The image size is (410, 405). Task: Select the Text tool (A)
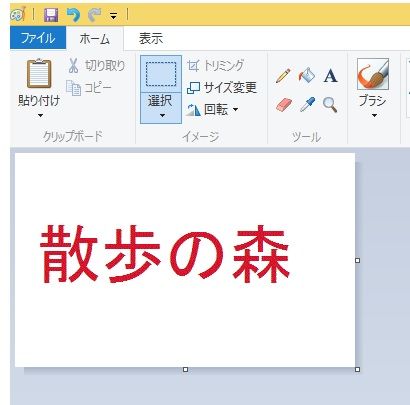pyautogui.click(x=330, y=76)
